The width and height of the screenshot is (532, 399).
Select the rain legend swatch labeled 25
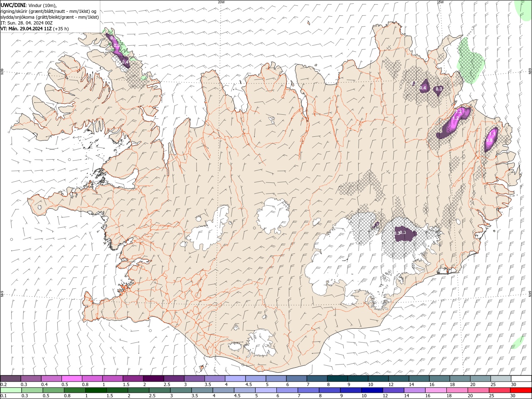pos(500,390)
